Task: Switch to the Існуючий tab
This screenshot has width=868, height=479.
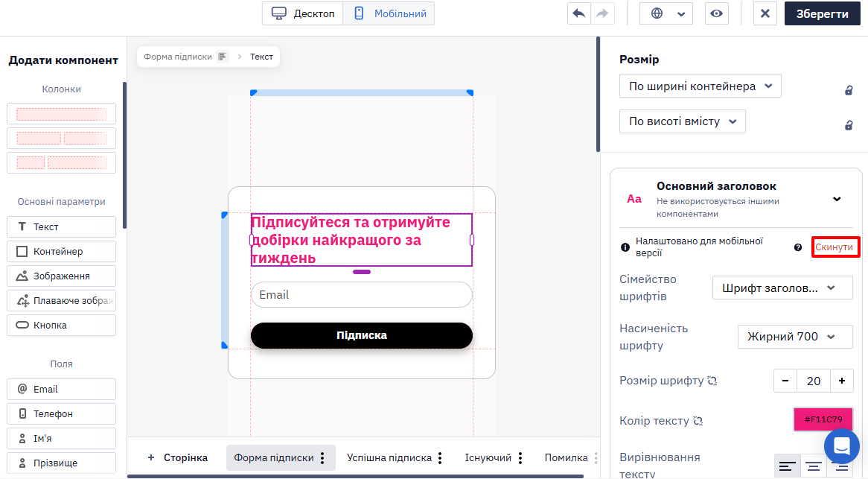Action: coord(488,458)
